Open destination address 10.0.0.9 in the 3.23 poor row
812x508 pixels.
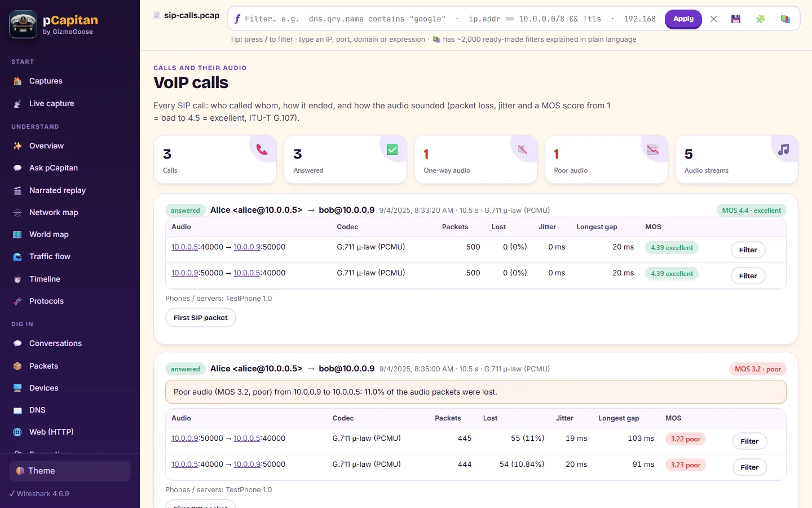(x=247, y=464)
